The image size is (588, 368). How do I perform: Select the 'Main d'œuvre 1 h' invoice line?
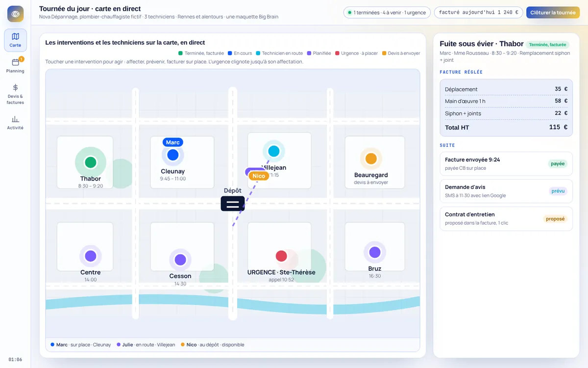[506, 101]
